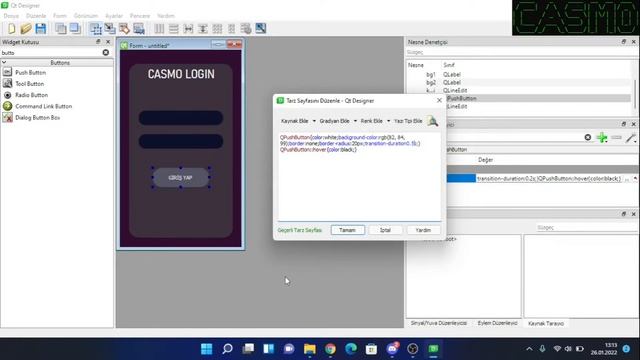The width and height of the screenshot is (640, 360).
Task: Open the Renk Ekle dropdown arrow
Action: pyautogui.click(x=388, y=121)
